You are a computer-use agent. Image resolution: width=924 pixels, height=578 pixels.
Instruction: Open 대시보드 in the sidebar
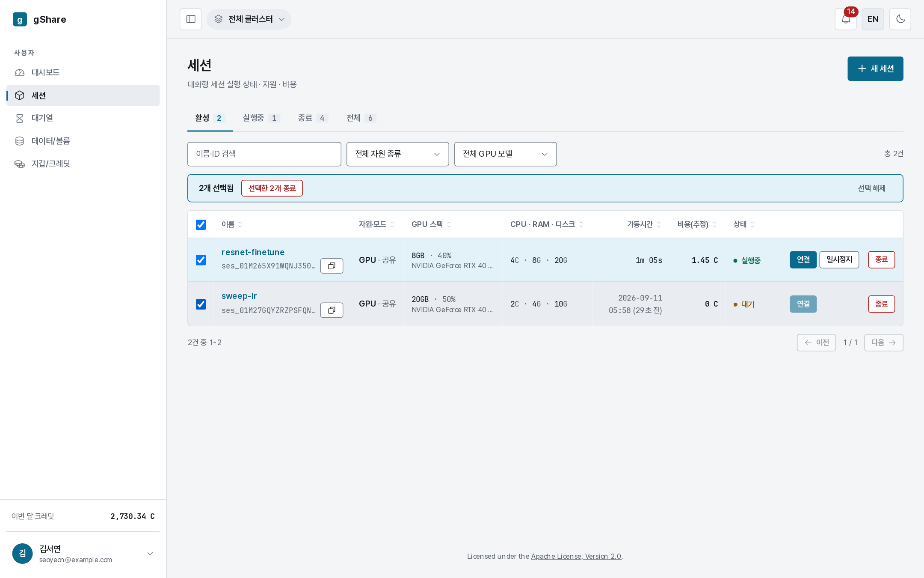tap(83, 72)
